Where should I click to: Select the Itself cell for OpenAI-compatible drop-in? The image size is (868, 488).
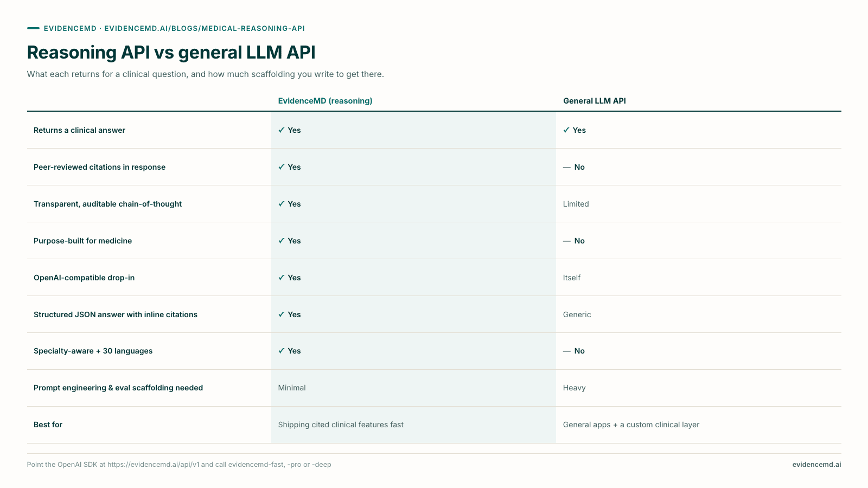pyautogui.click(x=572, y=278)
